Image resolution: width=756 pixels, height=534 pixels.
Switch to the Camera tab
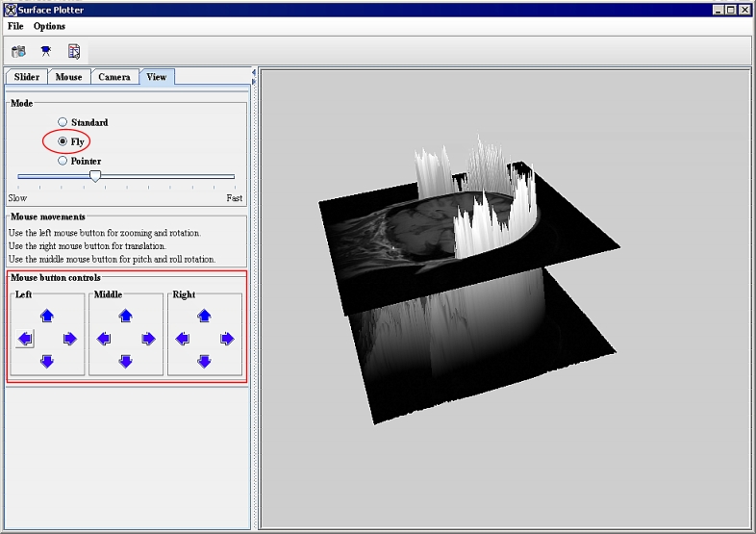tap(114, 77)
